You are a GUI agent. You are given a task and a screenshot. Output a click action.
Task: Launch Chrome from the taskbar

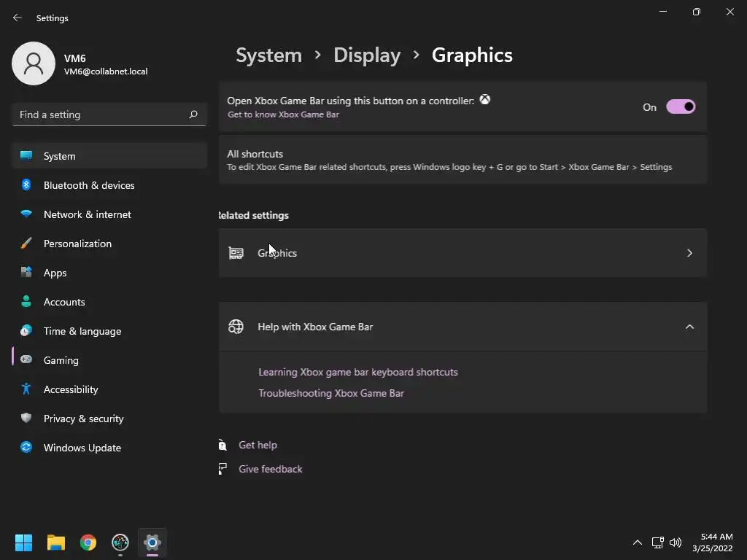click(88, 542)
